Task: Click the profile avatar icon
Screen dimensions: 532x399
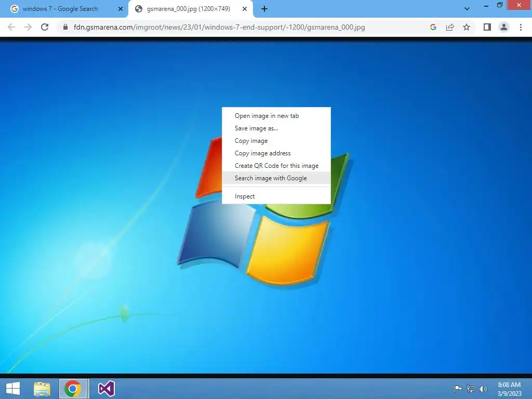Action: pyautogui.click(x=504, y=27)
